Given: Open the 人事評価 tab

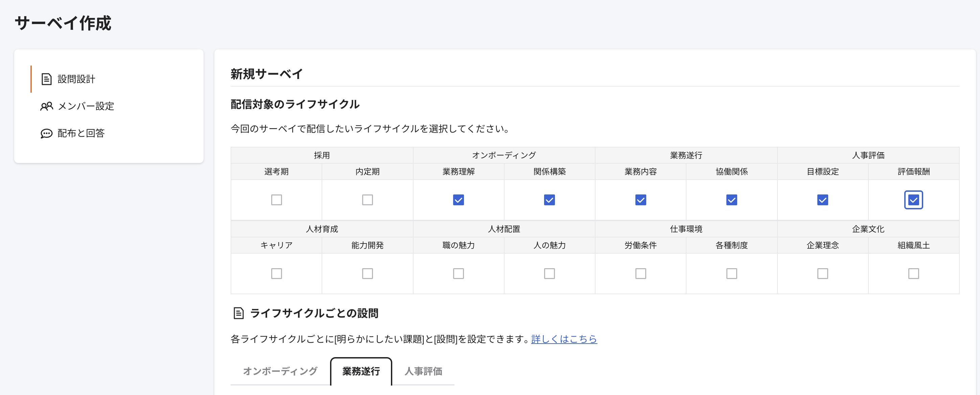Looking at the screenshot, I should pos(423,370).
